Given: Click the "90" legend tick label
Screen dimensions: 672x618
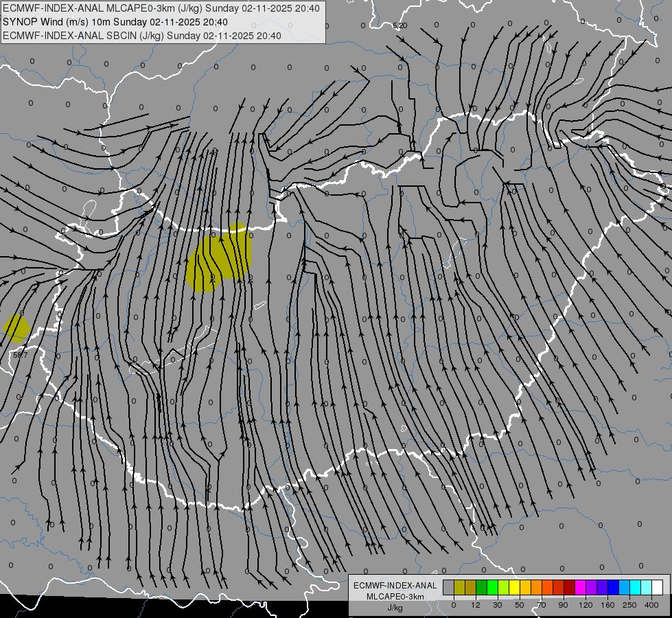Looking at the screenshot, I should coord(563,605).
